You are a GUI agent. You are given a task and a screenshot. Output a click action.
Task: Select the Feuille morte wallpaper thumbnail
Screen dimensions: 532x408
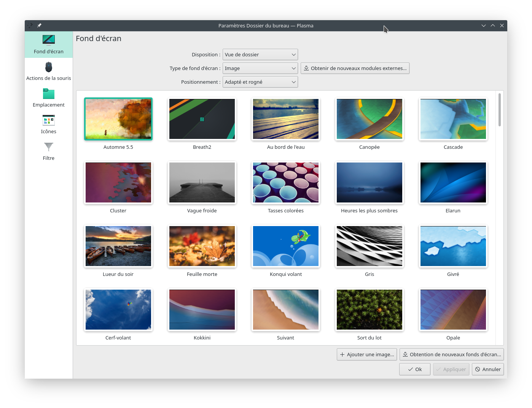[202, 246]
